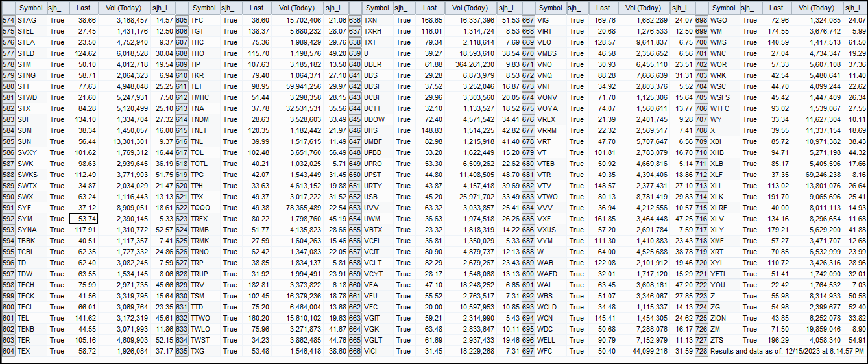
Task: Click row number 622
Action: [182, 208]
